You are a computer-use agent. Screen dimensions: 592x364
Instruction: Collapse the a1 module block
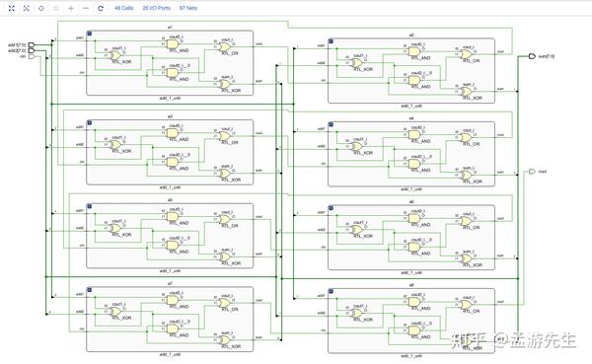tap(90, 34)
